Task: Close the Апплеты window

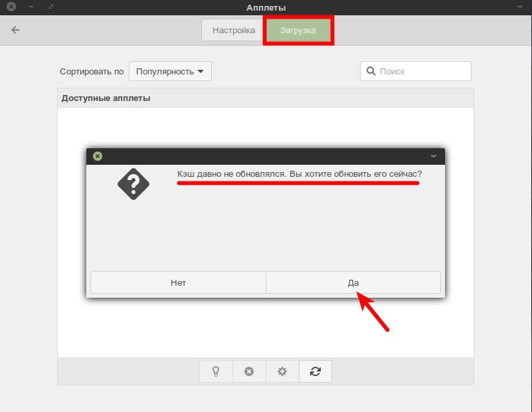Action: (x=11, y=7)
